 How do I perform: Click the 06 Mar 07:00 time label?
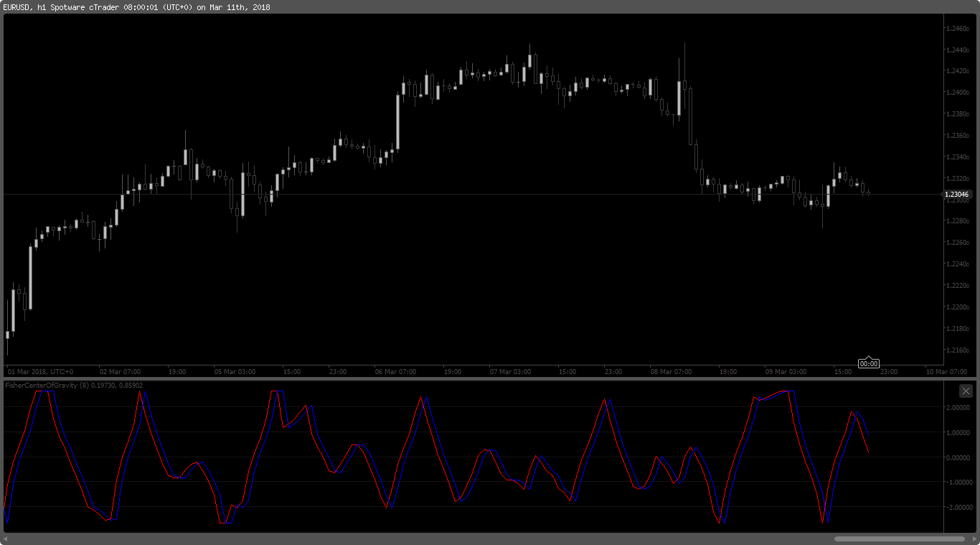(395, 372)
